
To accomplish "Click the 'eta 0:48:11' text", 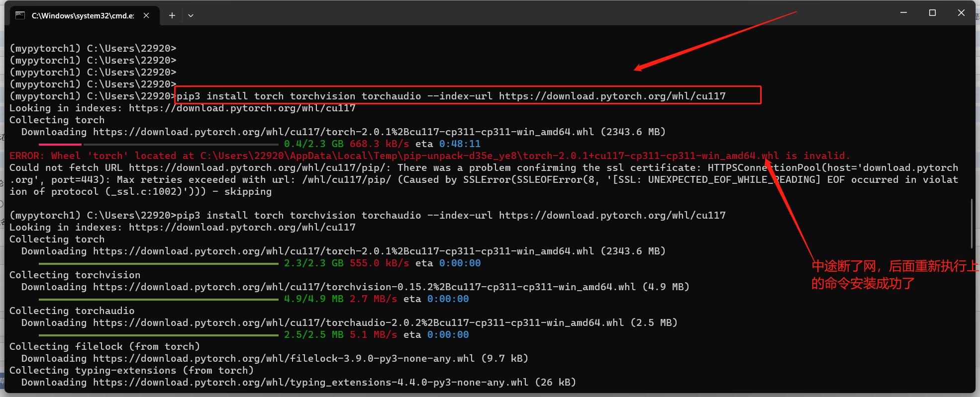I will tap(448, 144).
